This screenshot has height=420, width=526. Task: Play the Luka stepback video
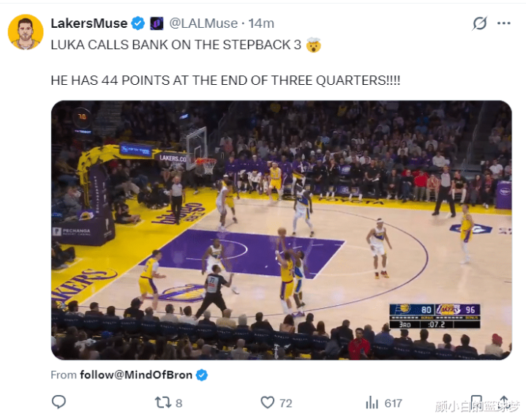(x=281, y=230)
